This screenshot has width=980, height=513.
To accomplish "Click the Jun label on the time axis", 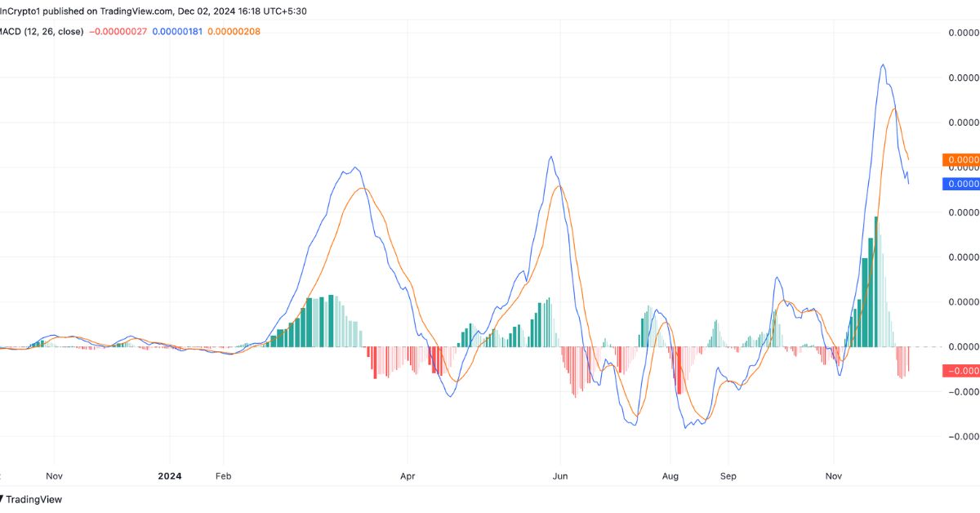I will click(x=560, y=475).
